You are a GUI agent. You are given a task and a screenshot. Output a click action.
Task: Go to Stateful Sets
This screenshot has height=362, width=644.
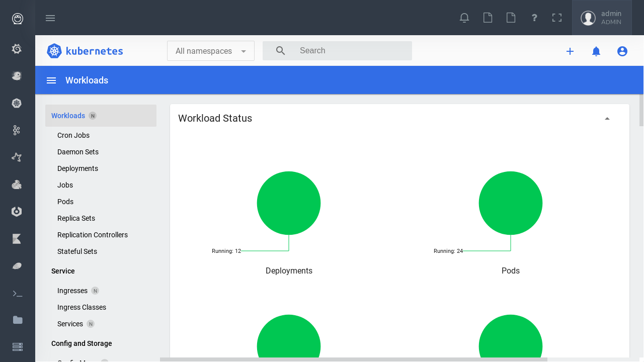77,251
